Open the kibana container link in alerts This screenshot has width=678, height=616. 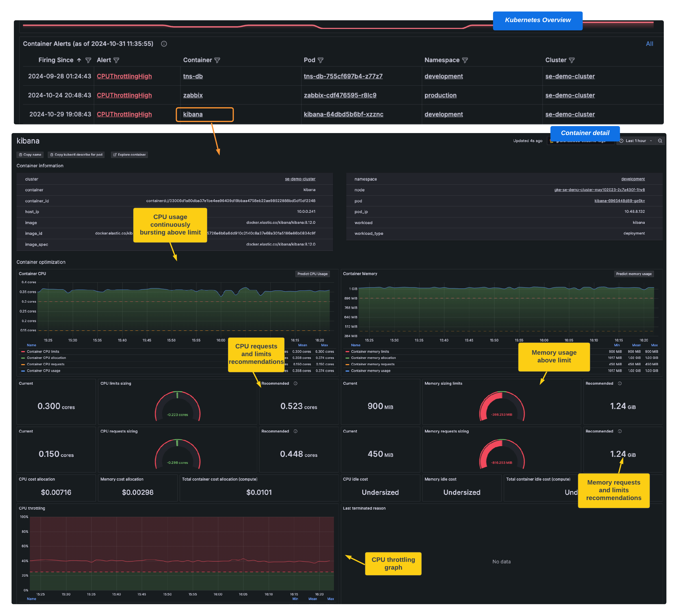click(x=192, y=114)
